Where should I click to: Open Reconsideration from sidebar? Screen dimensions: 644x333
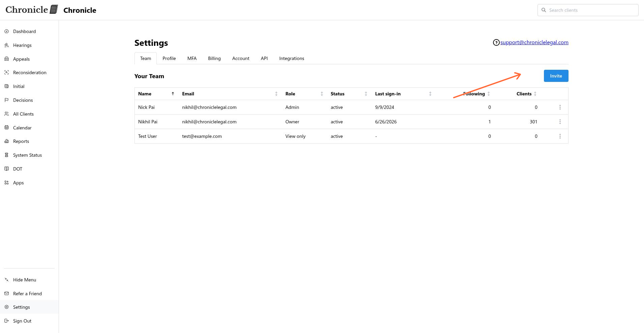tap(29, 72)
